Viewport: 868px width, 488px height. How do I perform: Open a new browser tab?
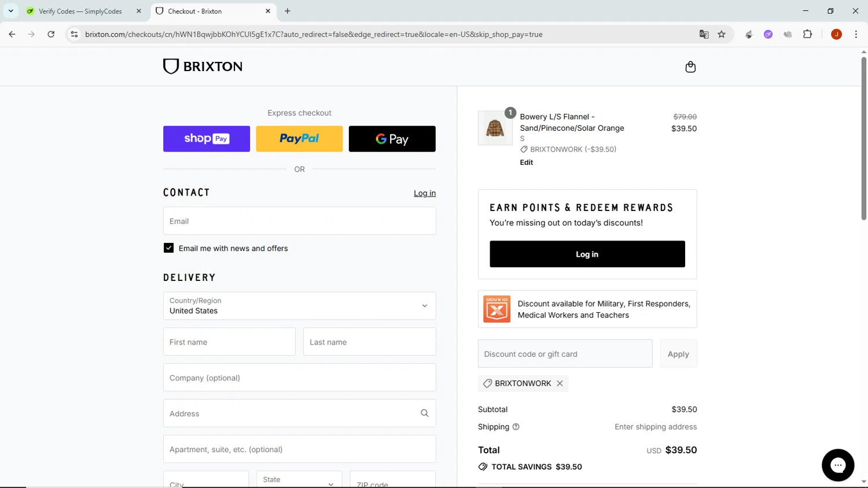(x=288, y=11)
